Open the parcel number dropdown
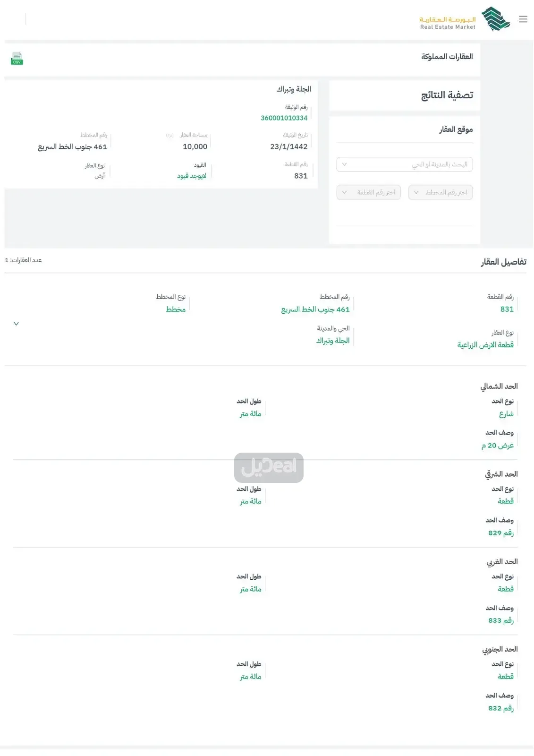 coord(369,192)
